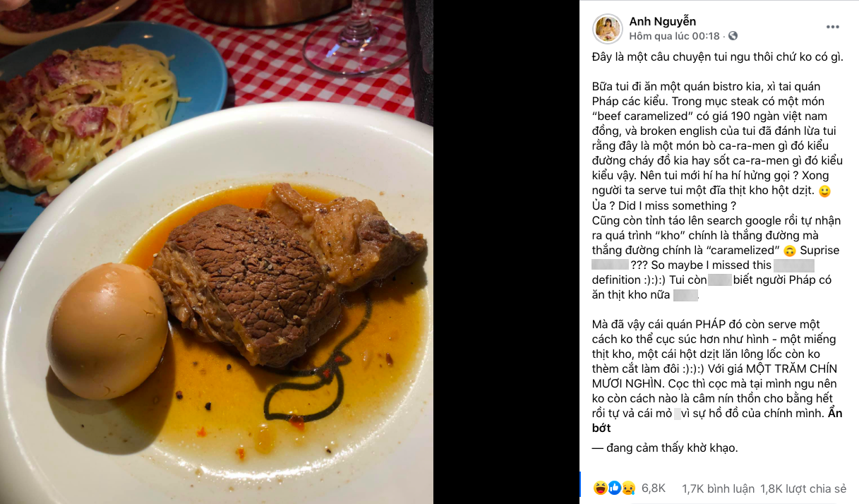859x504 pixels.
Task: Open the post options three-dot menu
Action: pos(833,27)
